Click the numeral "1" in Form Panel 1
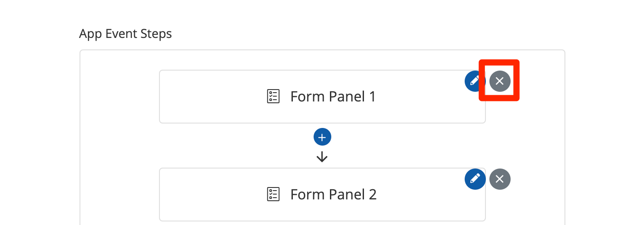This screenshot has height=225, width=644. [x=371, y=96]
